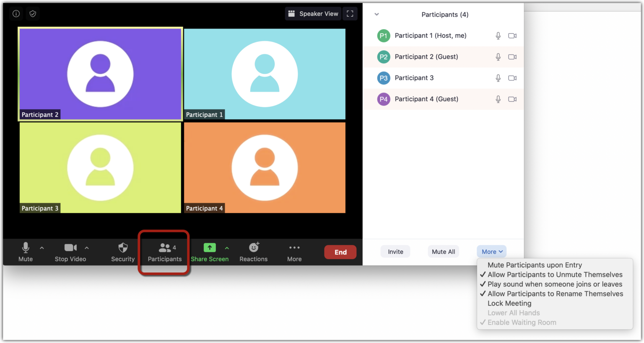Disable Allow Participants to Unmute Themselves
The width and height of the screenshot is (644, 343).
coord(555,274)
